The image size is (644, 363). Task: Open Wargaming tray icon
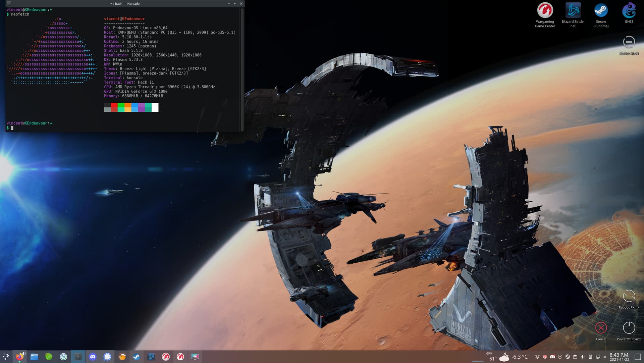pos(545,357)
